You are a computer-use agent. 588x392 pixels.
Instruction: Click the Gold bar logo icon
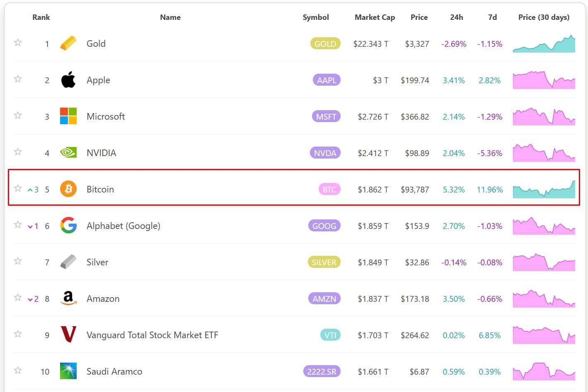68,43
